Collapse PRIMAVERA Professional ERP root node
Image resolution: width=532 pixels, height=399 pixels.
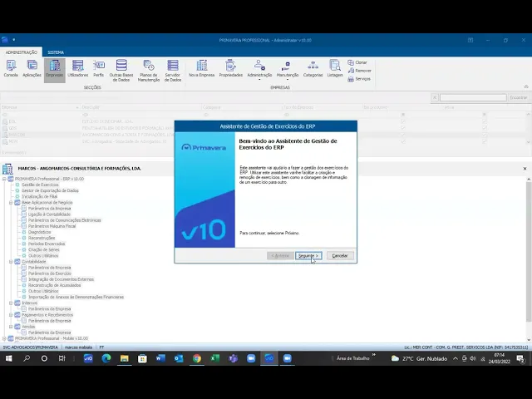click(4, 179)
